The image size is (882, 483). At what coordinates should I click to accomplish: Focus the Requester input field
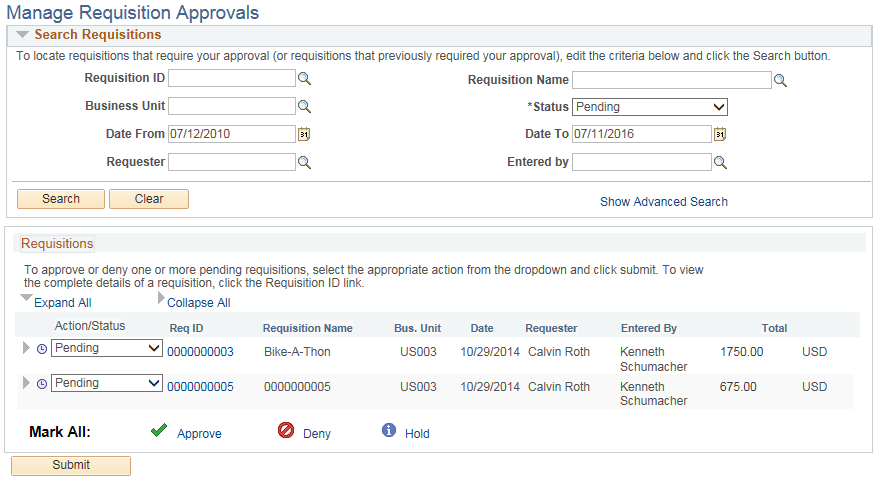232,162
